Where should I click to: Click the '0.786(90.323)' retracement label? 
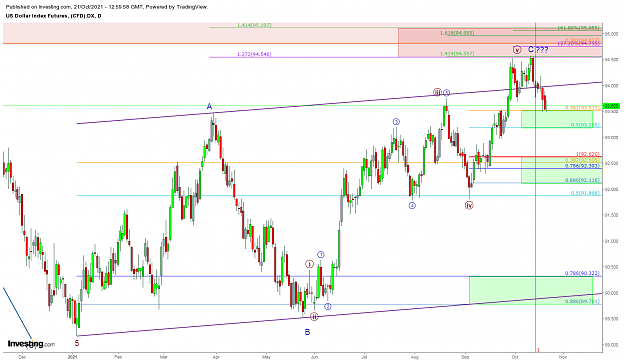click(x=582, y=273)
